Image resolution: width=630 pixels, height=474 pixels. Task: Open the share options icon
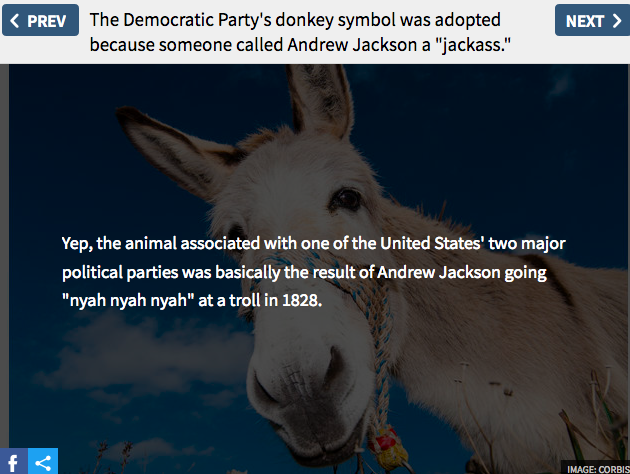pos(43,461)
